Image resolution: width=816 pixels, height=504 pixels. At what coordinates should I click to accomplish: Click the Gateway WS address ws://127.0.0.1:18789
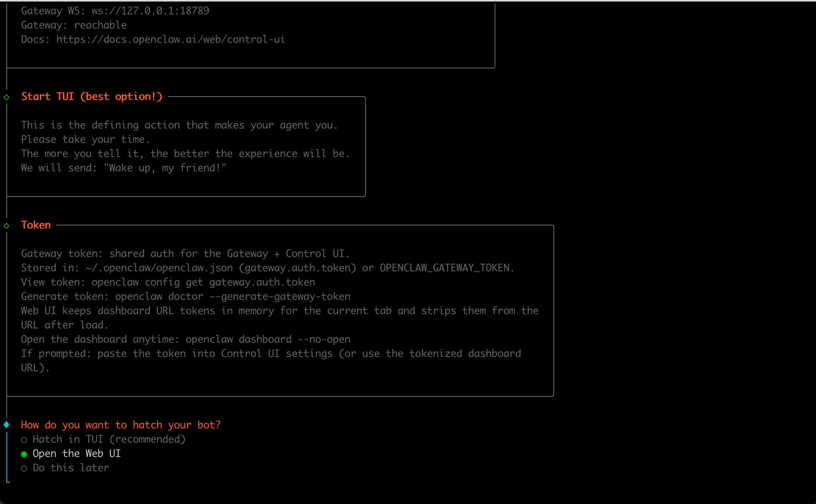[150, 11]
